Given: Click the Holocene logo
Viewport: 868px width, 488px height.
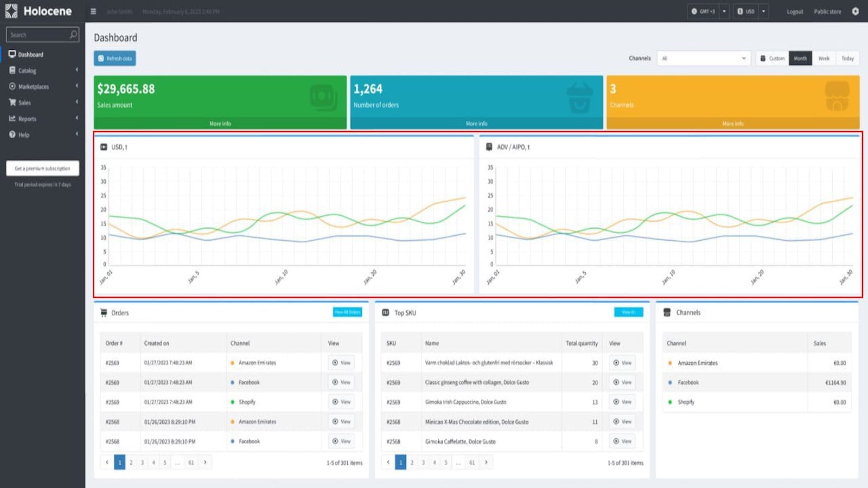Looking at the screenshot, I should coord(39,11).
